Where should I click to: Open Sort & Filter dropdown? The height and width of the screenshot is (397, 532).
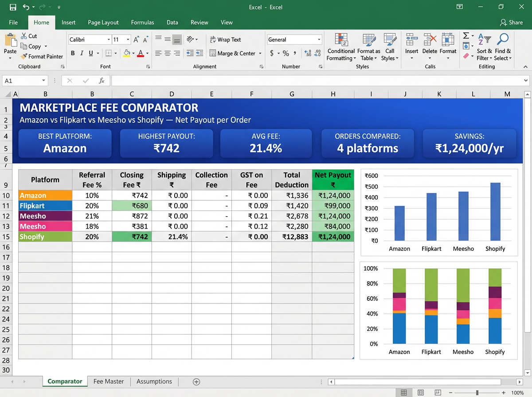[485, 47]
